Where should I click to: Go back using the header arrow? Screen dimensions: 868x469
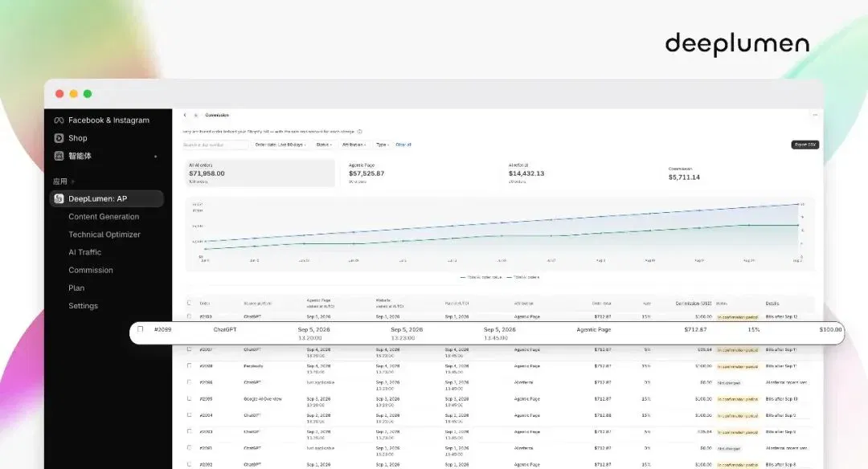[x=185, y=115]
